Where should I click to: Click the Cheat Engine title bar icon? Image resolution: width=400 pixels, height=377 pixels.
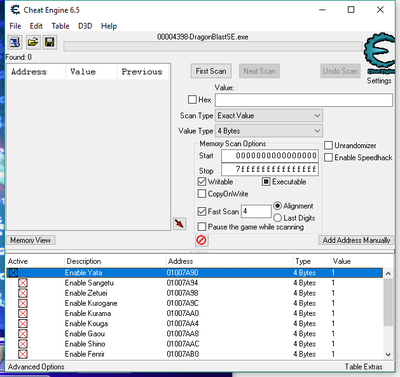click(15, 10)
